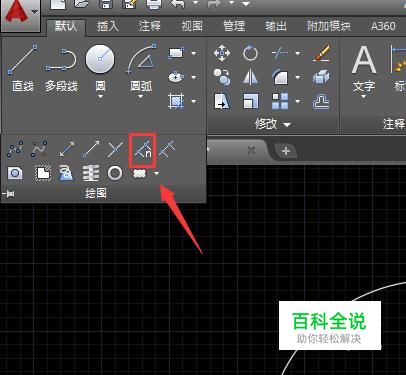Open the Rectangle tool dropdown arrow
The image size is (406, 375).
click(x=193, y=53)
